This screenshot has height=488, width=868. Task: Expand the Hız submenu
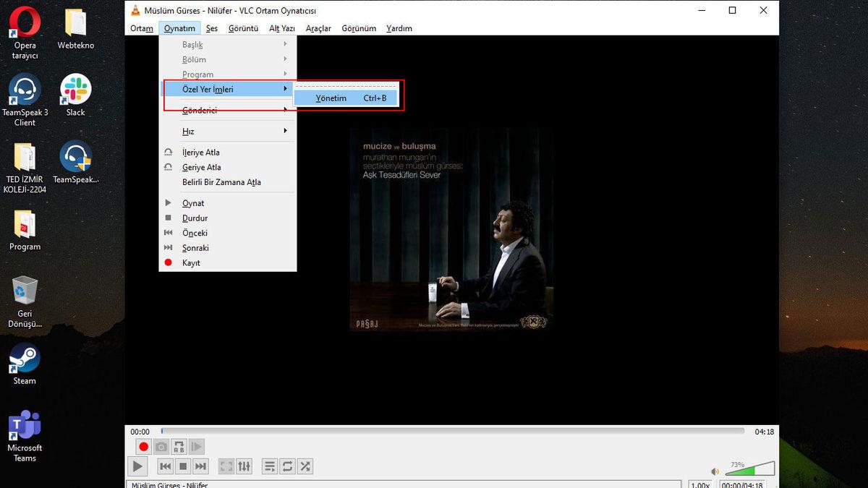(x=188, y=131)
